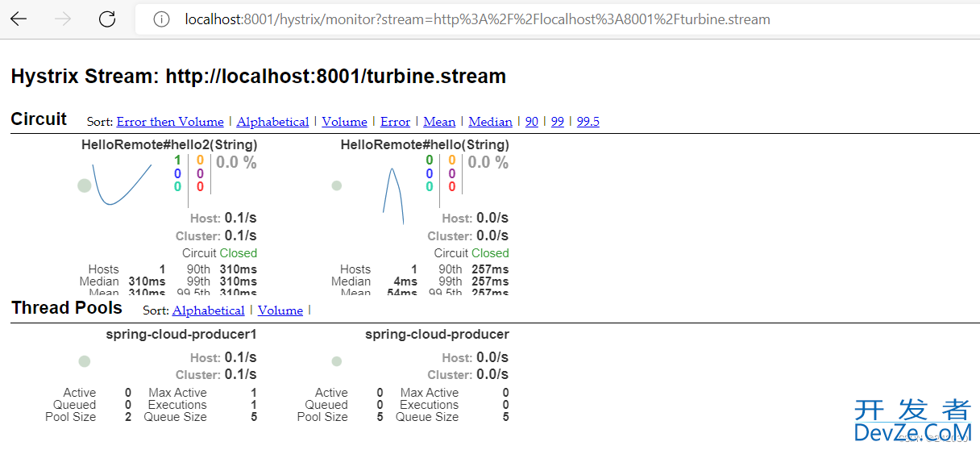Screen dimensions: 980x450
Task: Click the hello2 circuit health circle
Action: pos(85,185)
